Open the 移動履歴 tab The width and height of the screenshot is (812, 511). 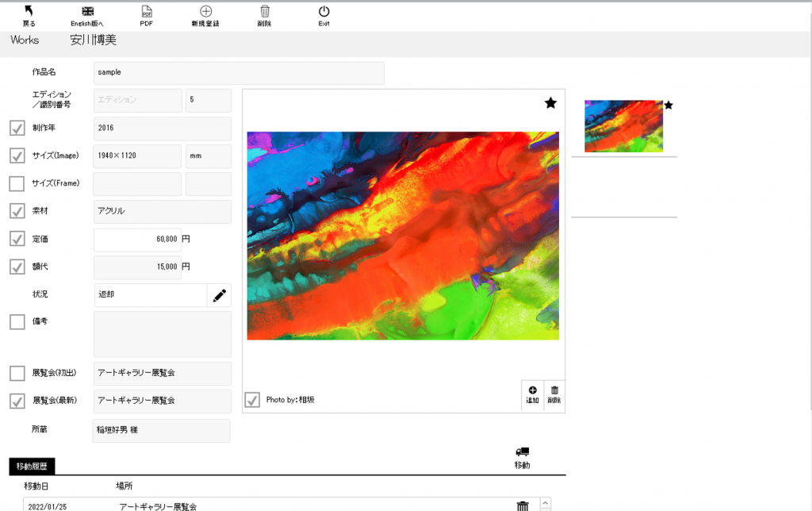[x=33, y=467]
